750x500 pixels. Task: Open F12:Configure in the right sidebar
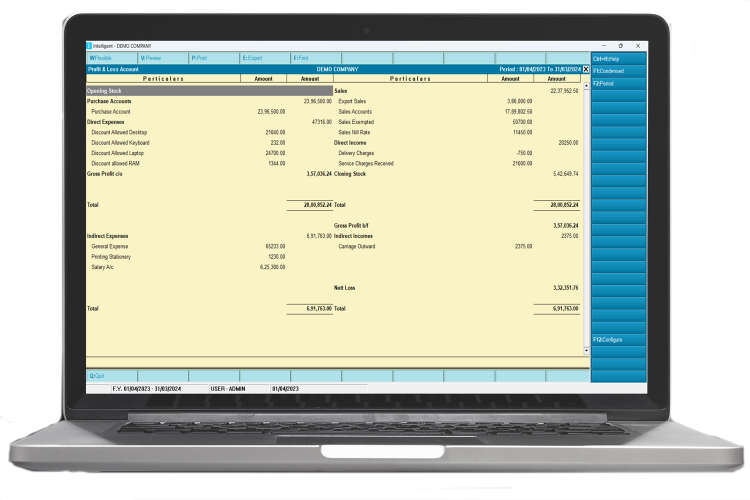tap(618, 340)
